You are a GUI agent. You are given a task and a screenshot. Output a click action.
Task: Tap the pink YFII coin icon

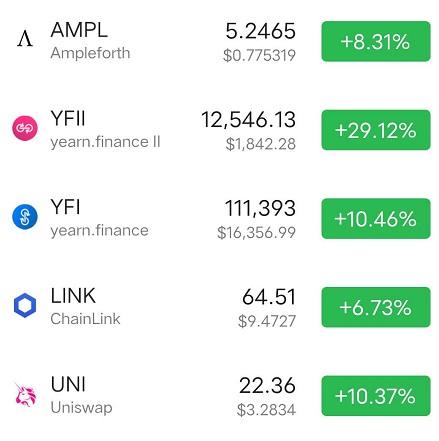coord(25,128)
